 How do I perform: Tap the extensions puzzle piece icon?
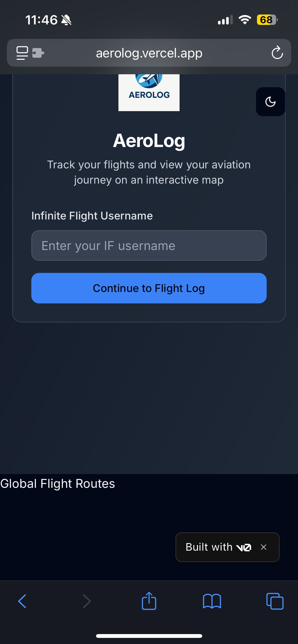pos(38,53)
